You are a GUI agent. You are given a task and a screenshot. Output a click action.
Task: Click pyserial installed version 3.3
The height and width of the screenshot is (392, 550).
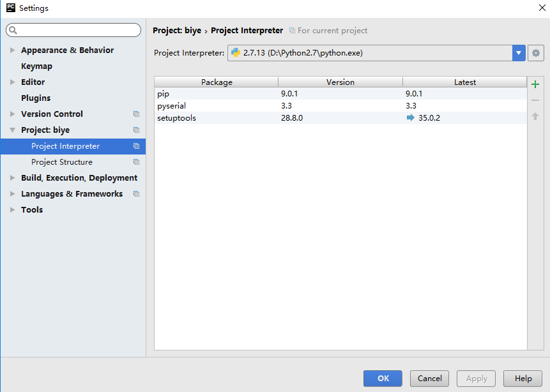(x=286, y=105)
